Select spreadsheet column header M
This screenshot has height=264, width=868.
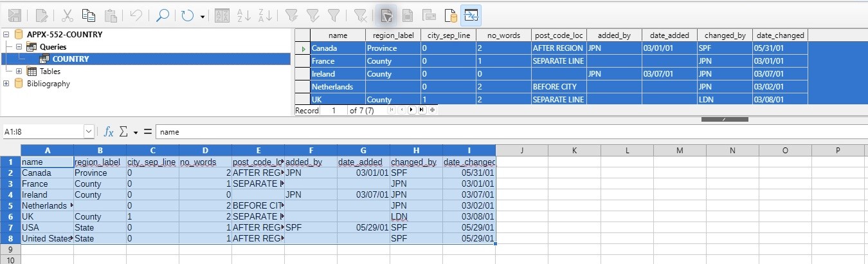tap(680, 150)
